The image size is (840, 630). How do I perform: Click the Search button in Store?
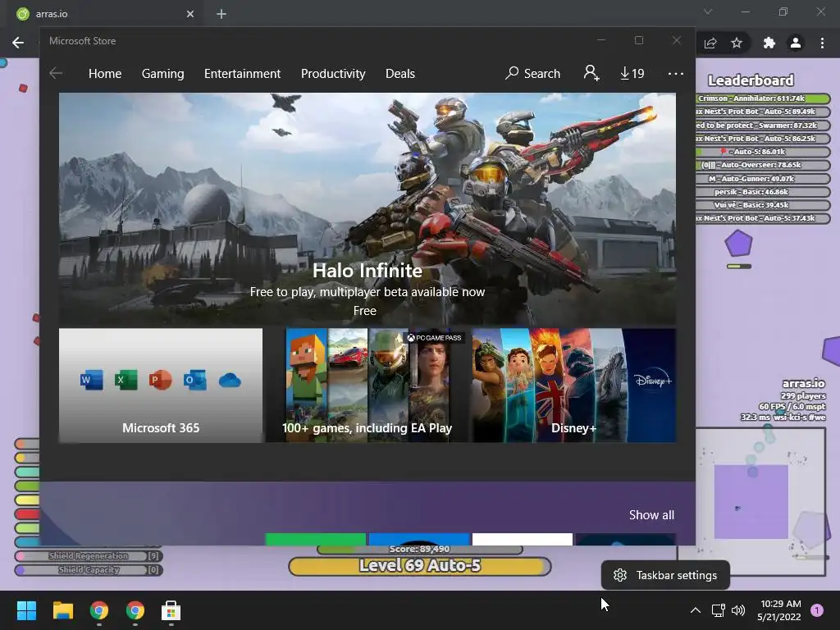(533, 73)
